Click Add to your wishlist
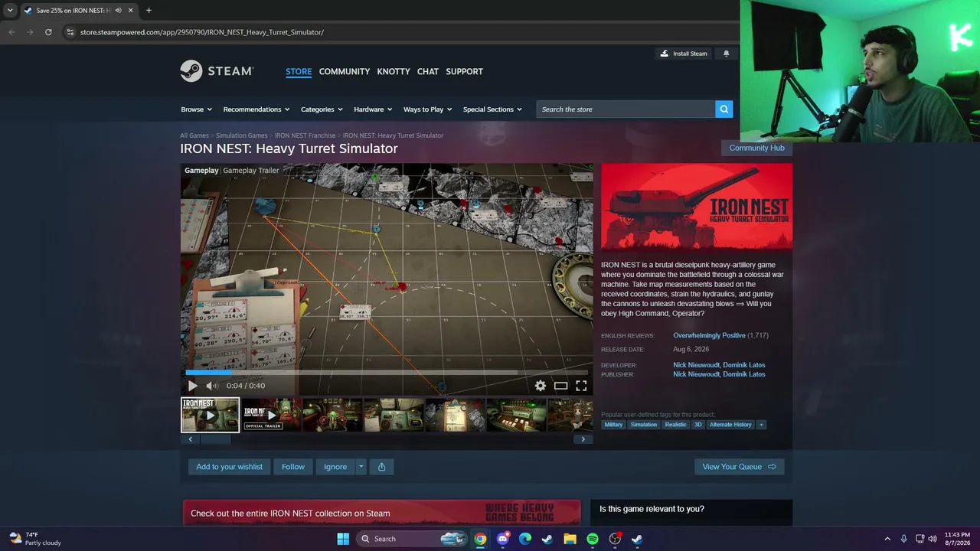Image resolution: width=980 pixels, height=551 pixels. tap(229, 467)
